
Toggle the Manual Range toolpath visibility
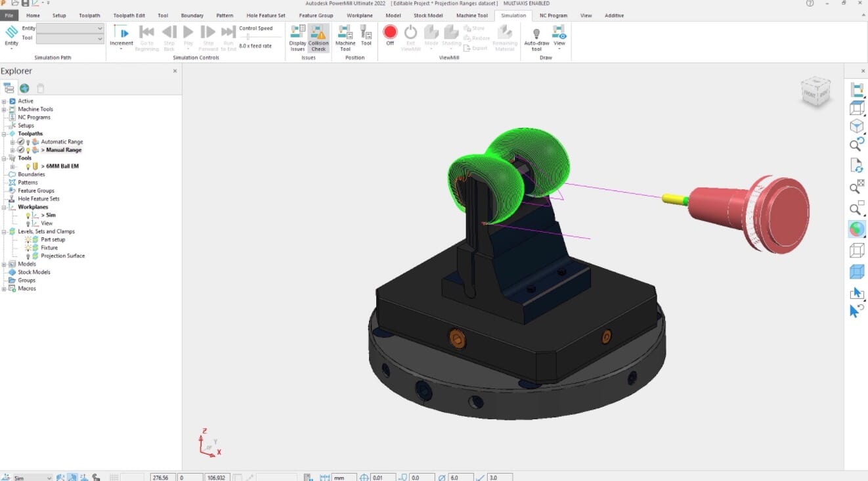(28, 150)
